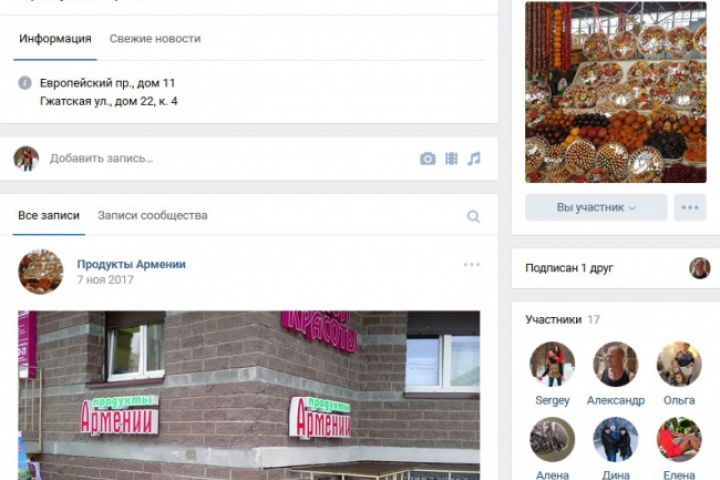Image resolution: width=720 pixels, height=480 pixels.
Task: Open the "Участники" members list
Action: click(x=553, y=320)
